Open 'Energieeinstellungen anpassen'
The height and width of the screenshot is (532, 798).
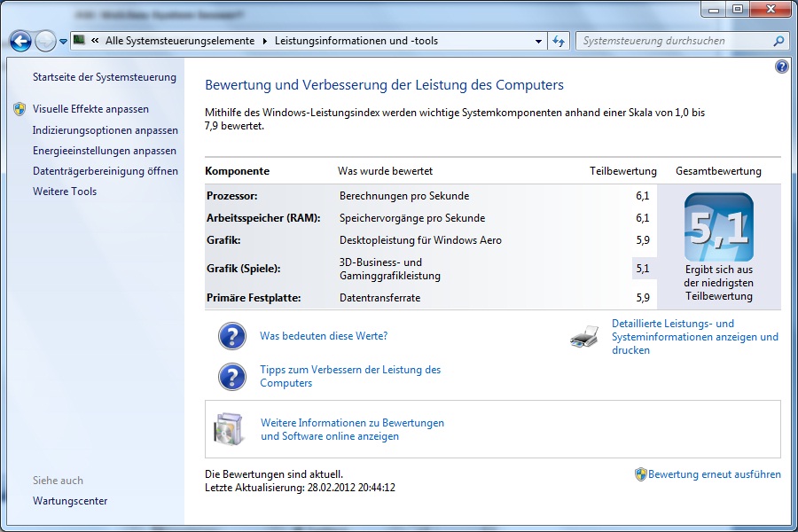[x=105, y=151]
